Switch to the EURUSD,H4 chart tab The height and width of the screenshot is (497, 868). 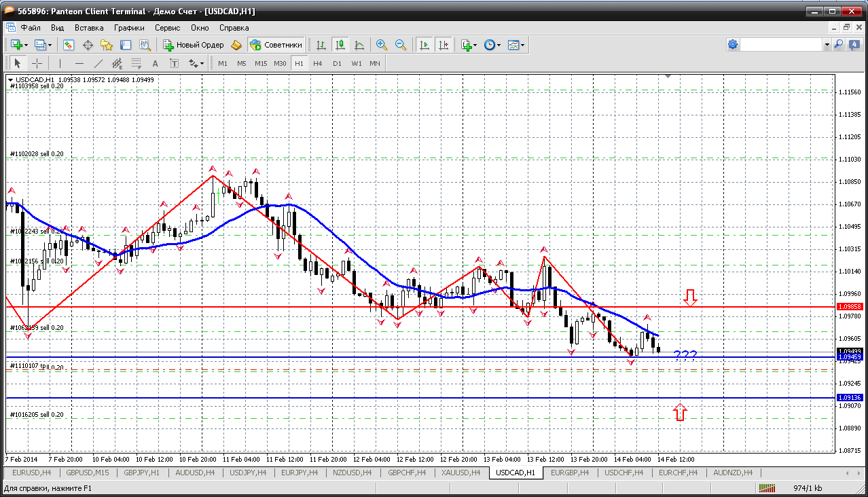[32, 473]
